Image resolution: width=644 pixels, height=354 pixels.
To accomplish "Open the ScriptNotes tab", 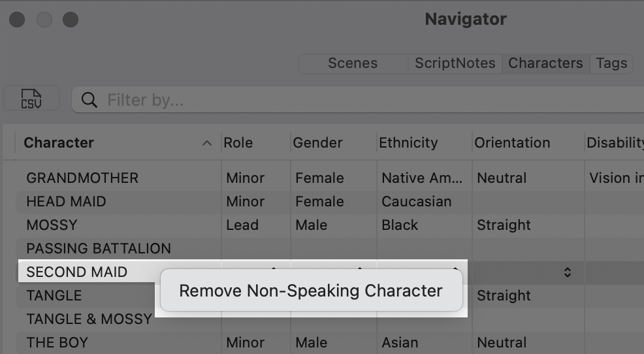I will coord(455,63).
